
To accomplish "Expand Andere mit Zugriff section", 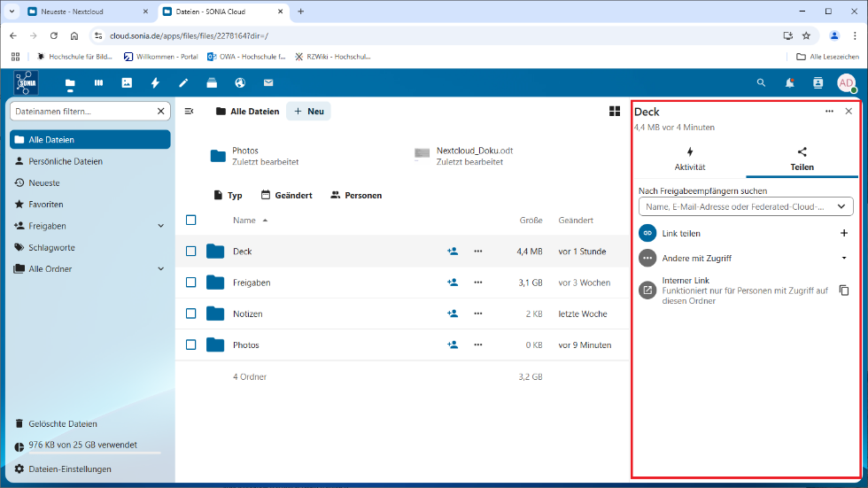I will tap(843, 258).
